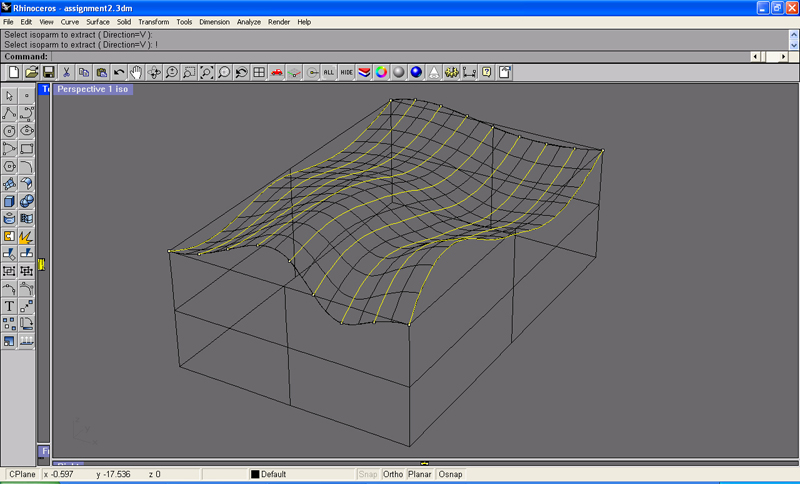Screen dimensions: 800x484
Task: Open object properties color wheel icon
Action: click(381, 72)
